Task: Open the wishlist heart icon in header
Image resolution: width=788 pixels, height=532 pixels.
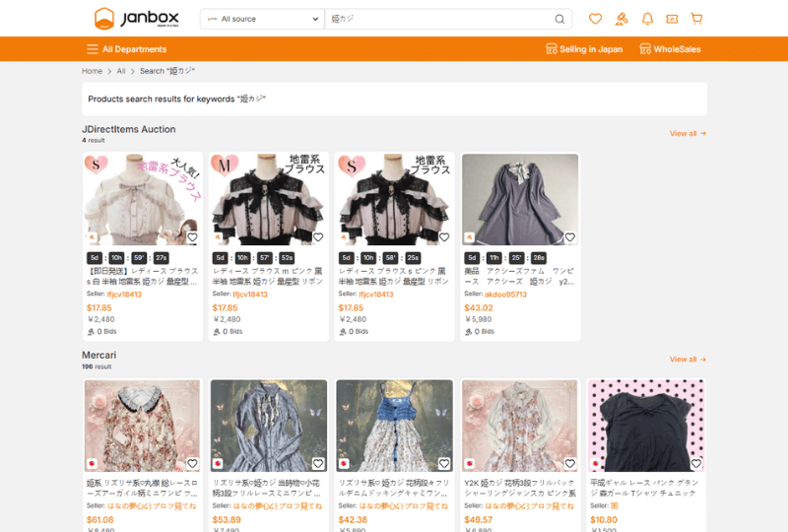Action: click(x=596, y=19)
